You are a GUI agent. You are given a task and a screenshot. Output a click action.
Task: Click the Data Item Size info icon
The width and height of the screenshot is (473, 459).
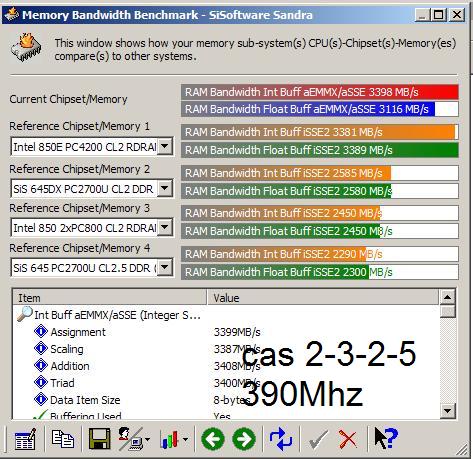tap(41, 400)
